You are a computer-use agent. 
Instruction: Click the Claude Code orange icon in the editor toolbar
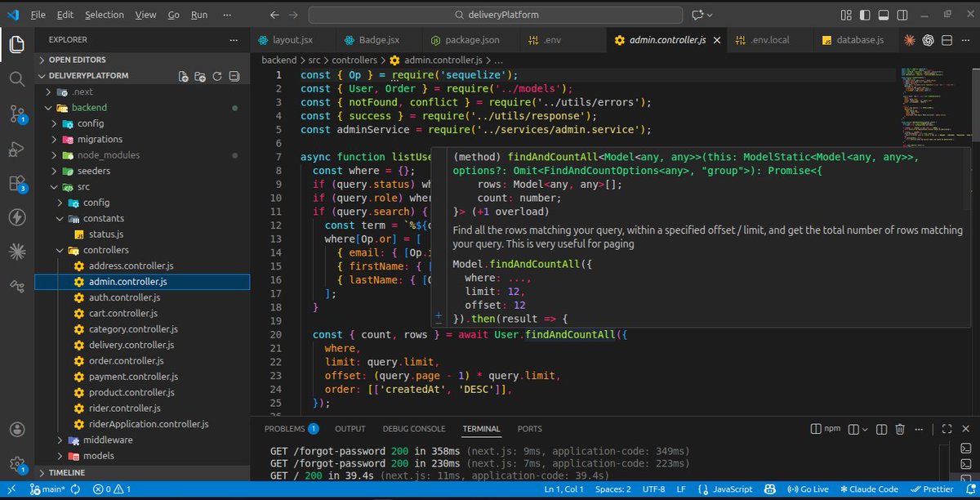coord(911,40)
